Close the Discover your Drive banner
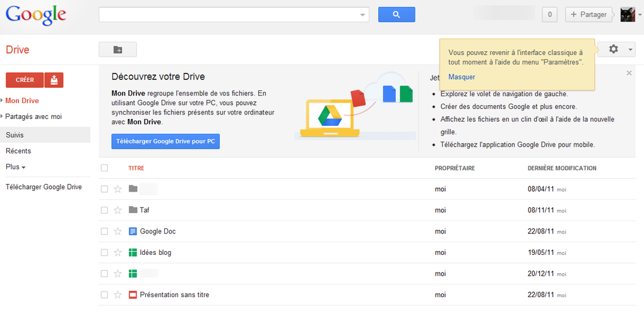 [629, 73]
